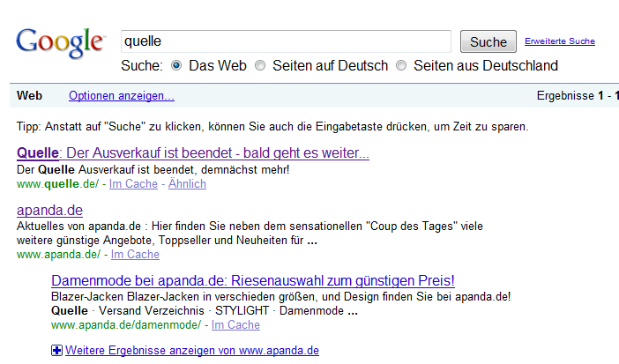
Task: Open the apanda.de result title
Action: click(49, 210)
